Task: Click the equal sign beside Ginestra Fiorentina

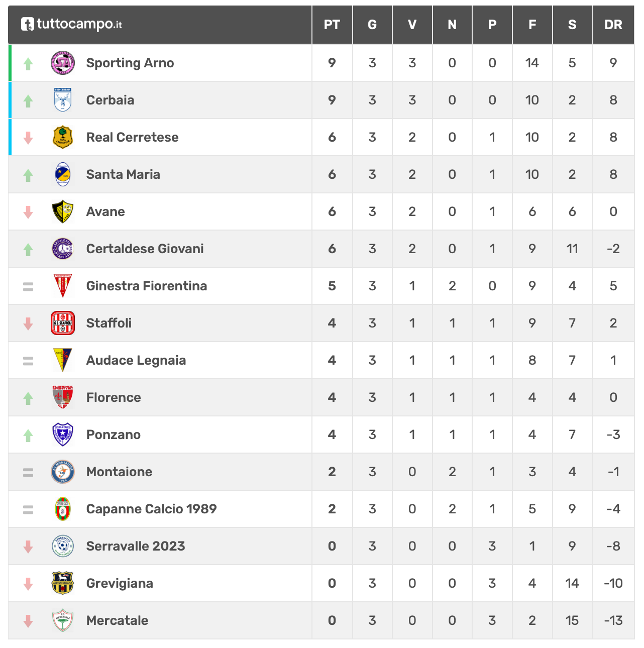Action: click(x=28, y=286)
